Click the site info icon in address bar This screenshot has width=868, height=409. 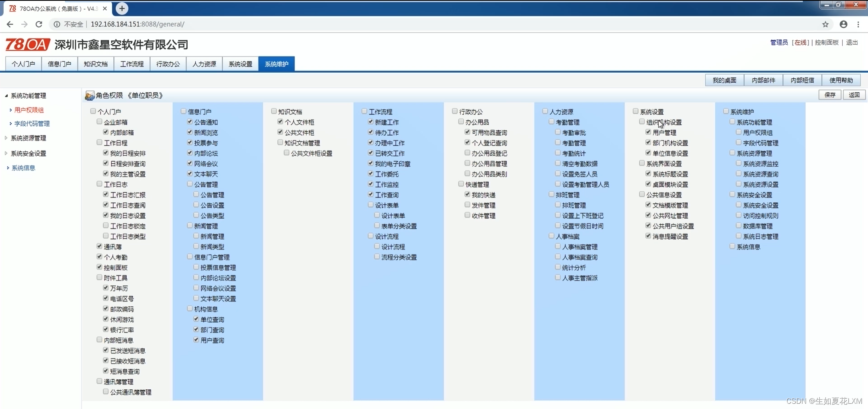point(57,24)
